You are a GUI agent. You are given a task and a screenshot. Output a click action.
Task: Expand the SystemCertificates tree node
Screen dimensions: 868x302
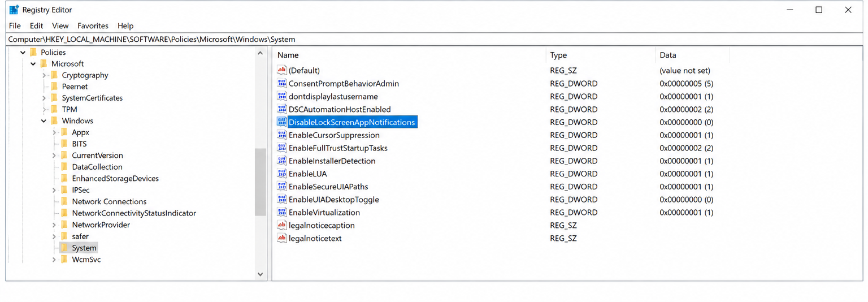tap(44, 98)
